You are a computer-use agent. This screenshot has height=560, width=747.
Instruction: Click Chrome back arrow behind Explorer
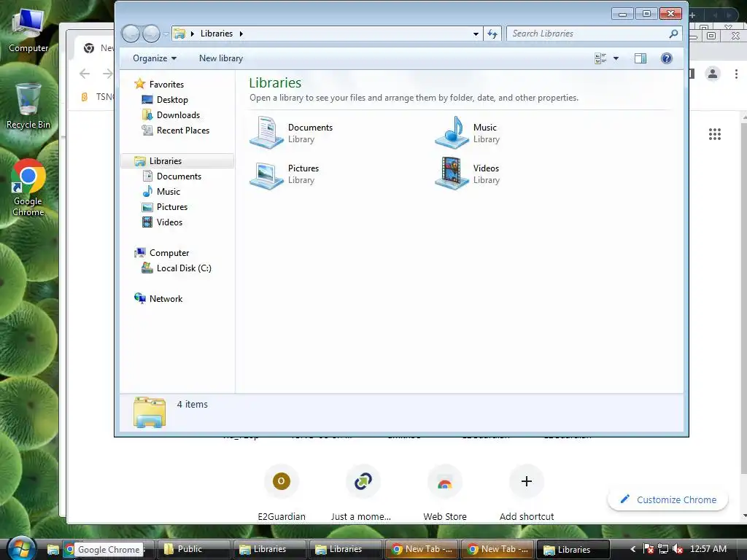pyautogui.click(x=85, y=74)
